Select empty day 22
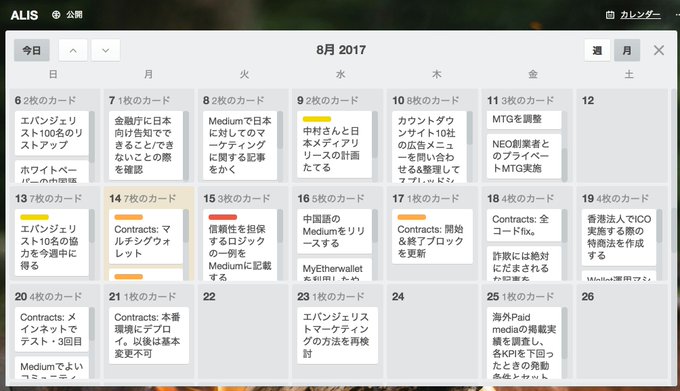680x391 pixels. [243, 332]
